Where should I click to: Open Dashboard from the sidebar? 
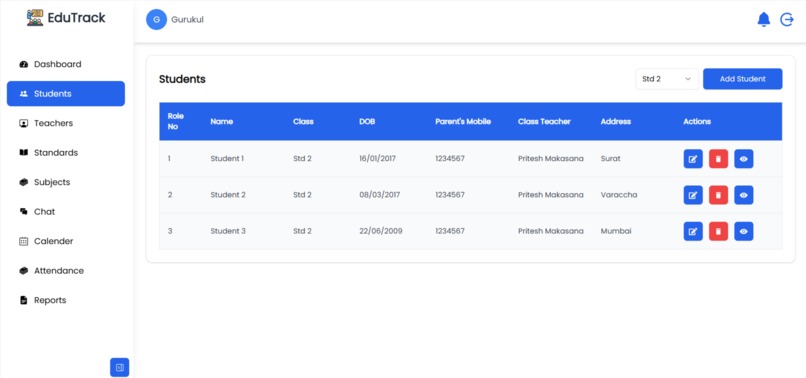[x=66, y=64]
